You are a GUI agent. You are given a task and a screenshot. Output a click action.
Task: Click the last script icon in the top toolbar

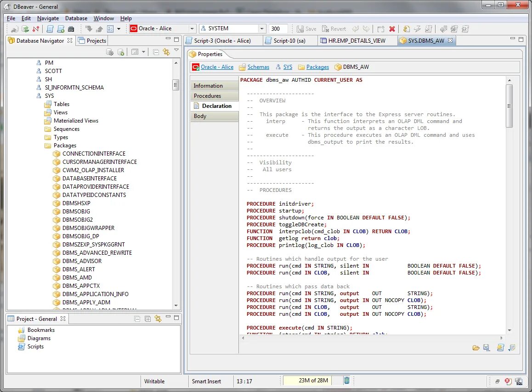465,29
